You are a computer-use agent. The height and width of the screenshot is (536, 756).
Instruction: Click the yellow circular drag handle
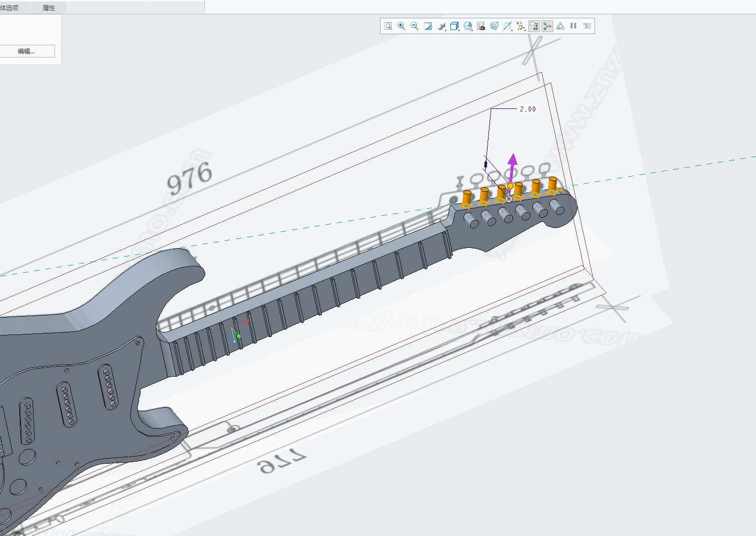click(510, 186)
